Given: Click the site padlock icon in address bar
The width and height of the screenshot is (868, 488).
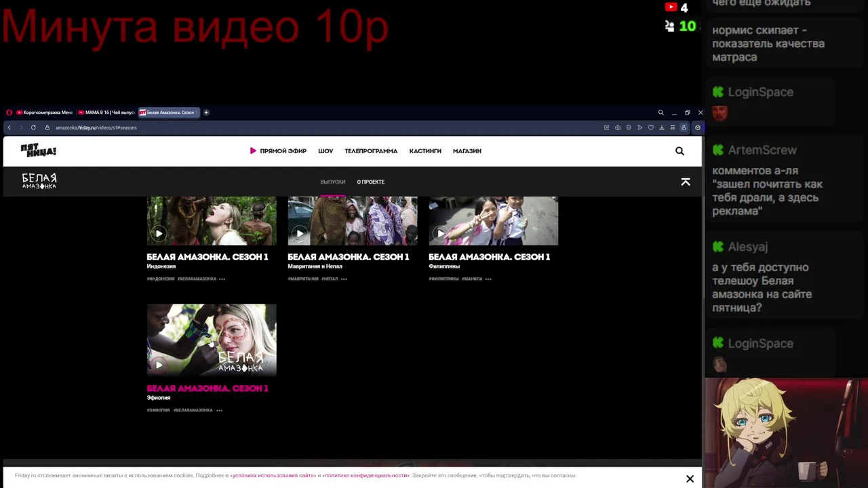Looking at the screenshot, I should pos(47,127).
